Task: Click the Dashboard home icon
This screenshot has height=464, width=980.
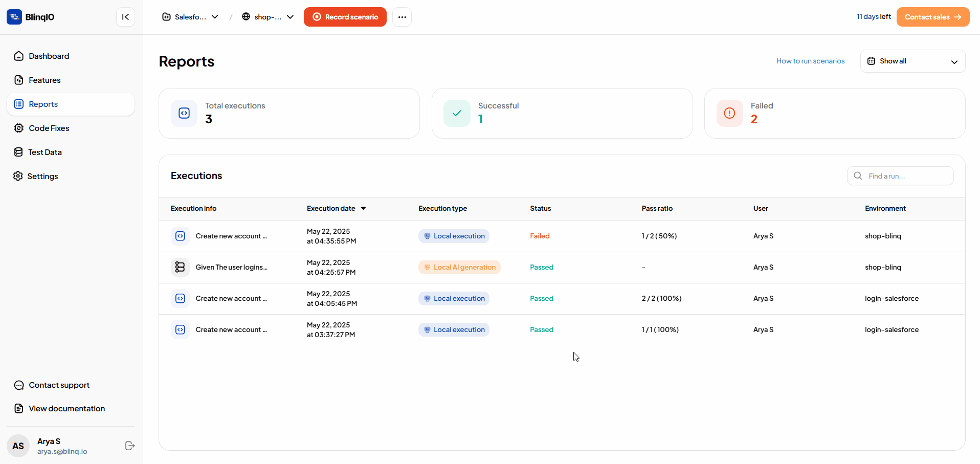Action: click(19, 56)
